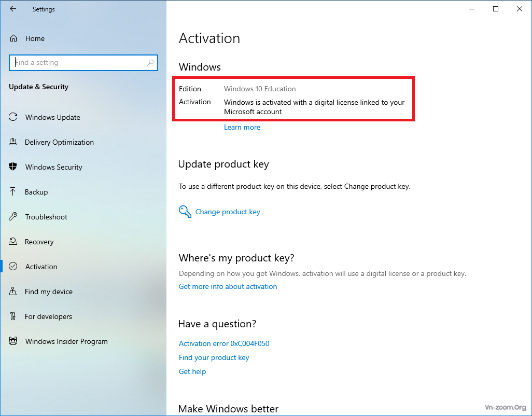532x416 pixels.
Task: Go to Delivery Optimization settings
Action: [x=83, y=142]
